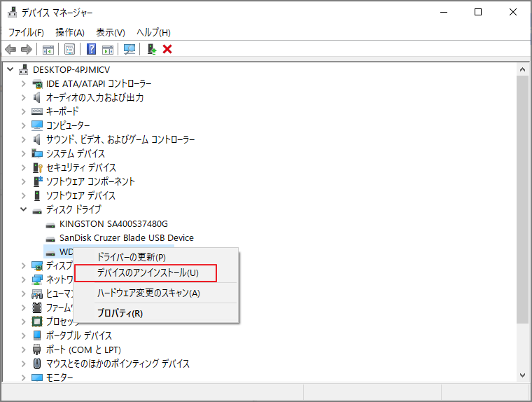Click the コンピューター monitor icon

tap(37, 125)
